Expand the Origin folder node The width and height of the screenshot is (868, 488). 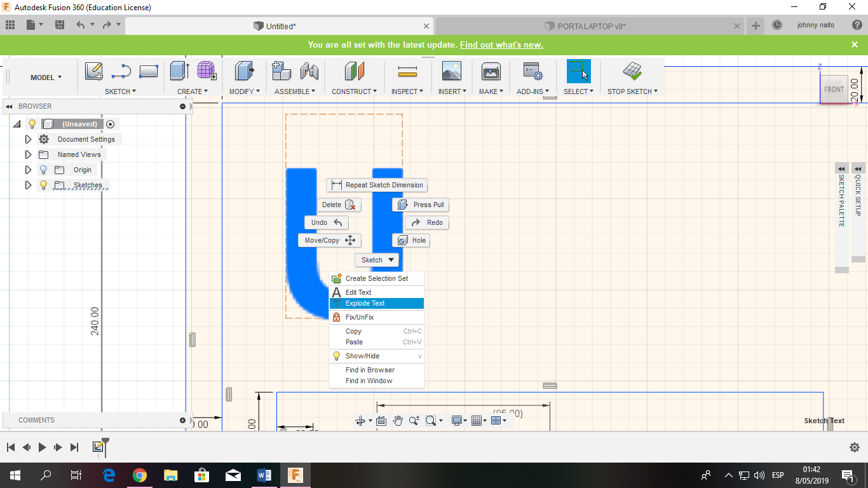28,170
